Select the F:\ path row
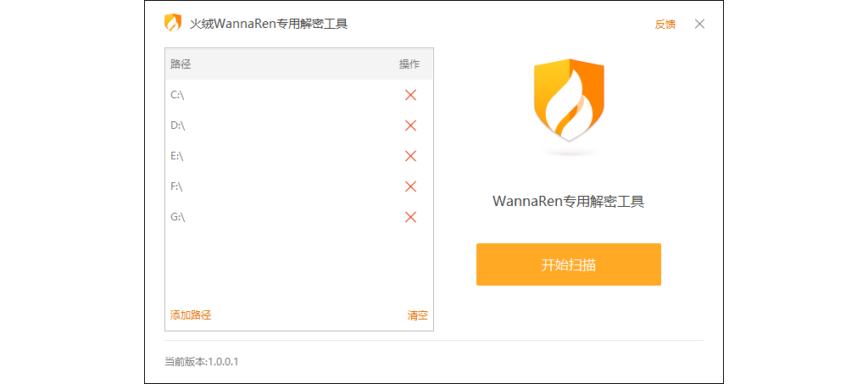This screenshot has height=384, width=868. pos(299,186)
